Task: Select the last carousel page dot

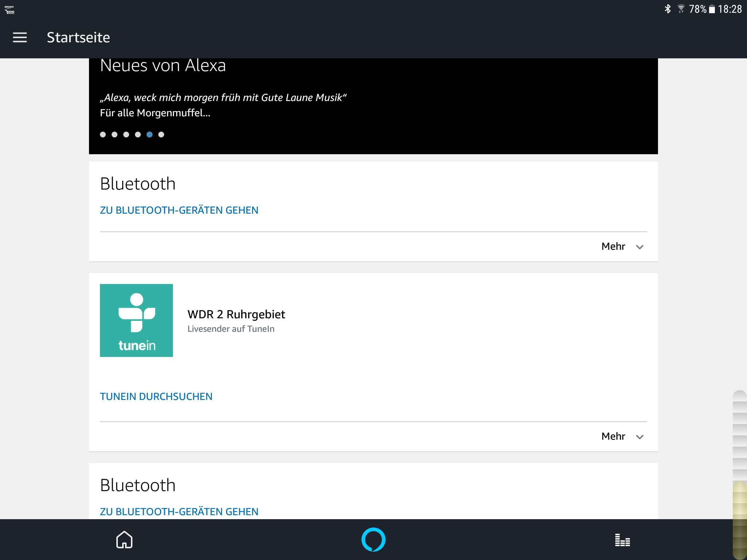Action: click(x=161, y=135)
